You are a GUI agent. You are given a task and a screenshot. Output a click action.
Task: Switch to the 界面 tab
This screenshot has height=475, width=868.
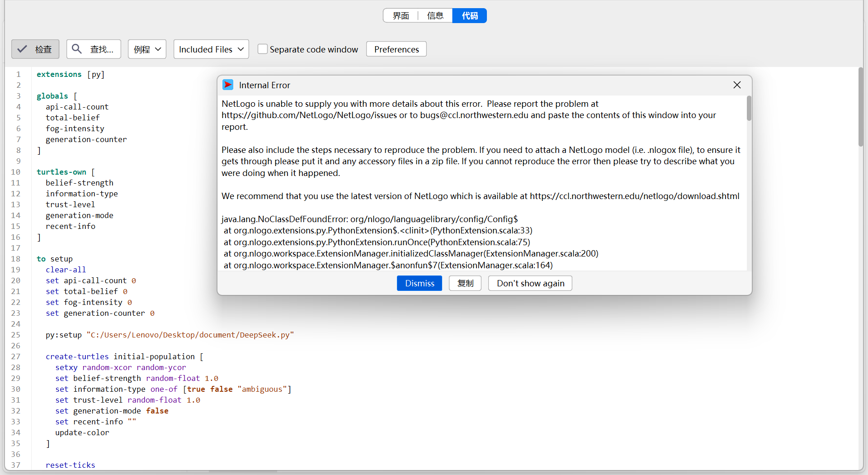click(401, 16)
